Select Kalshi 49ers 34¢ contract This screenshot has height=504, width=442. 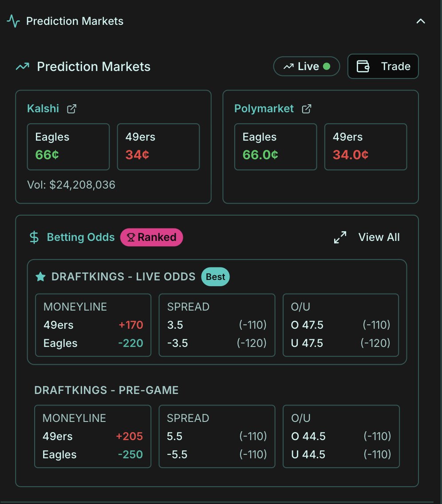pos(158,147)
